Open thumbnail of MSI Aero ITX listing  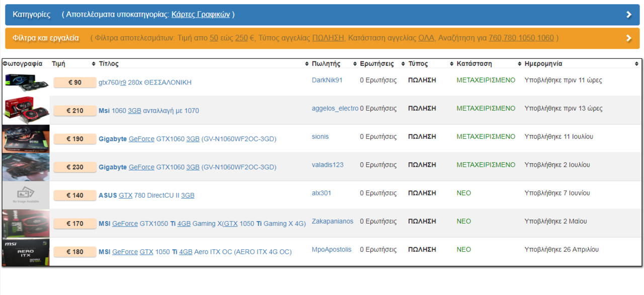click(x=26, y=252)
